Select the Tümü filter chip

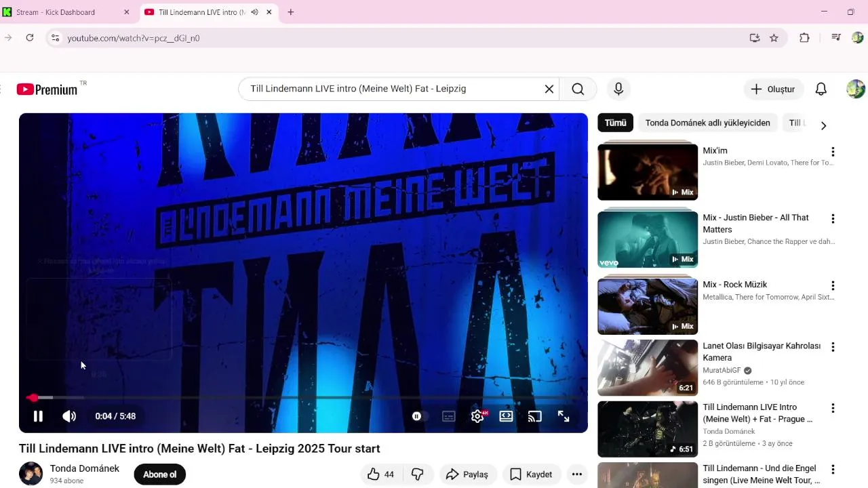(x=615, y=123)
